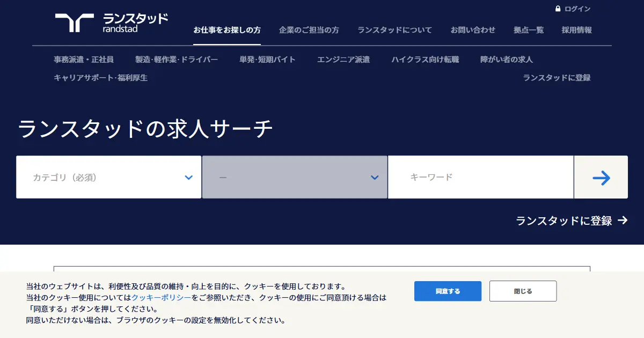
Task: Click the lock icon beside ログイン
Action: (x=558, y=9)
